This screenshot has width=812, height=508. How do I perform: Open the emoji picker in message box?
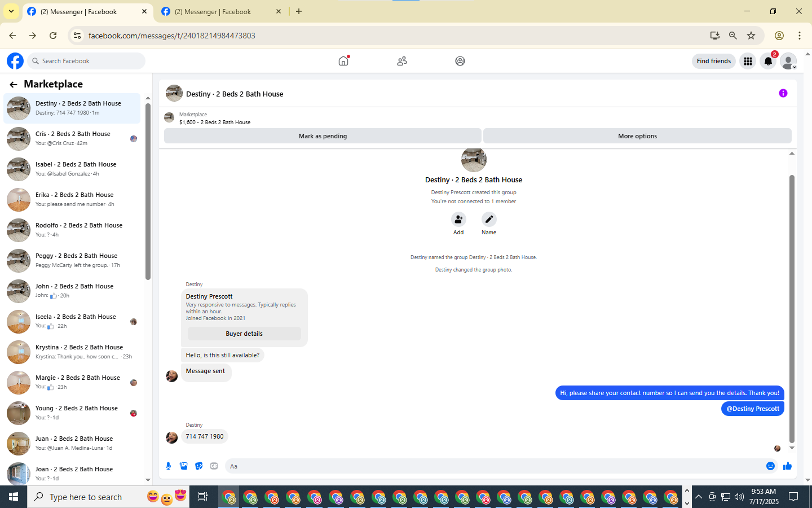point(770,466)
